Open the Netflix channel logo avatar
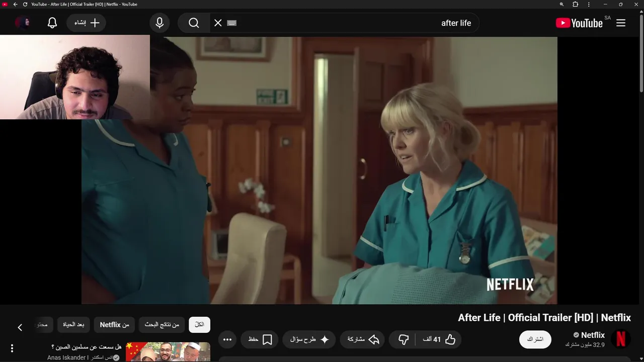This screenshot has width=644, height=362. [621, 339]
